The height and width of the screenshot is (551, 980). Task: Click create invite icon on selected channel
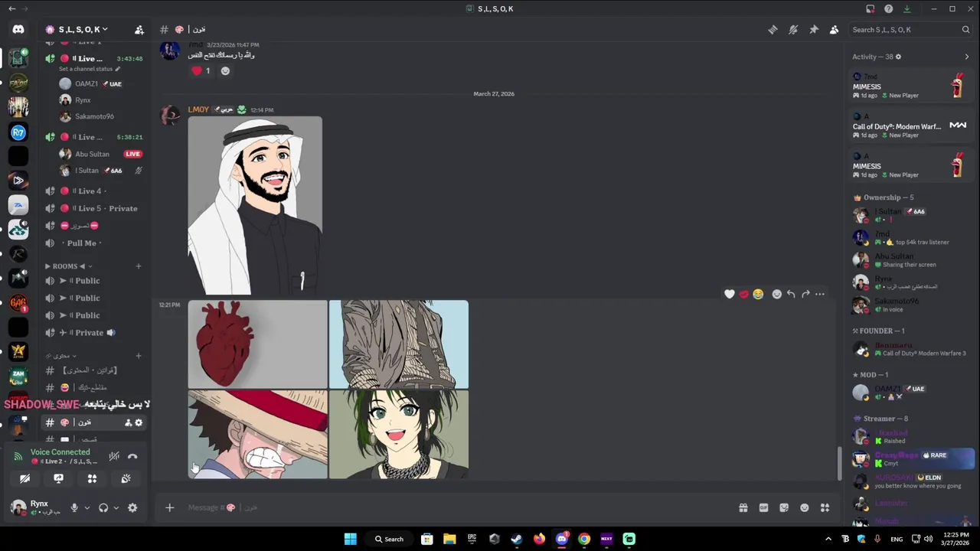tap(128, 422)
